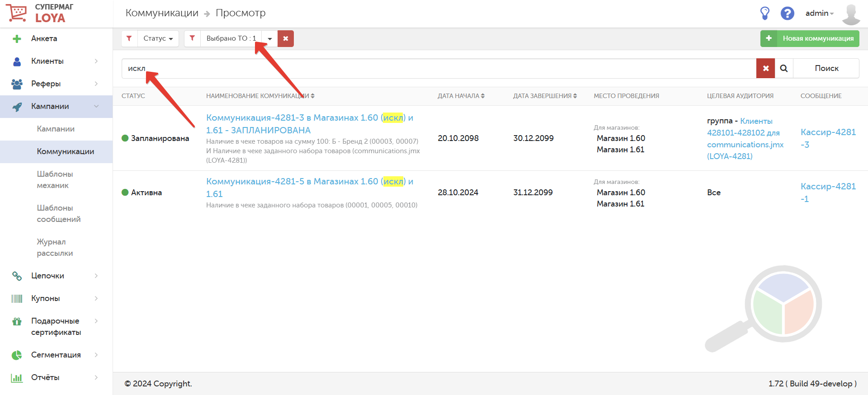Click the 30.12.2099 end date

(533, 138)
